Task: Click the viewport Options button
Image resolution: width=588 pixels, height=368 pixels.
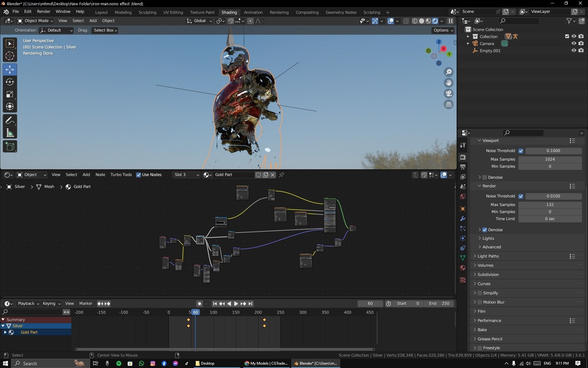Action: click(443, 30)
